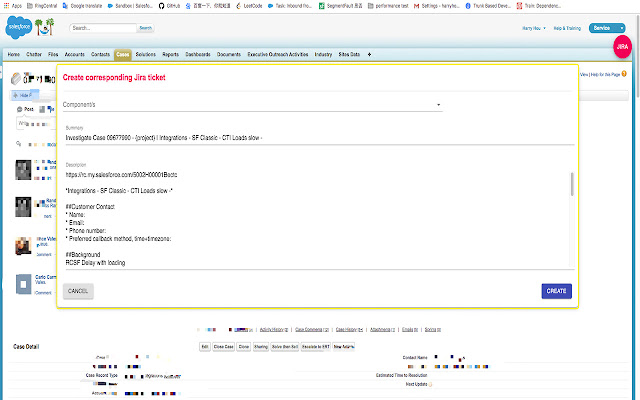Viewport: 640px width, 400px height.
Task: Click the magnifier icon in the chatter feed
Action: point(18,144)
